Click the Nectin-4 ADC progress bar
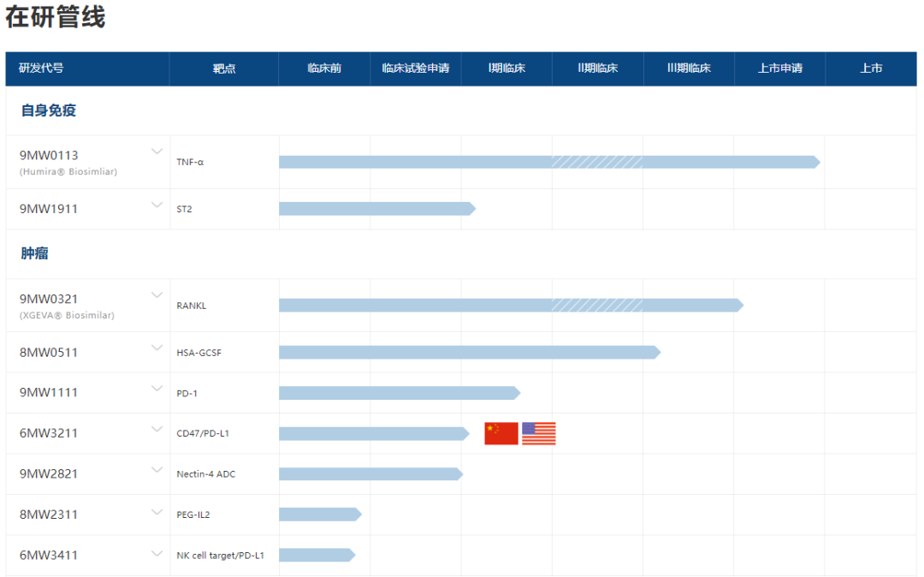 pos(370,474)
